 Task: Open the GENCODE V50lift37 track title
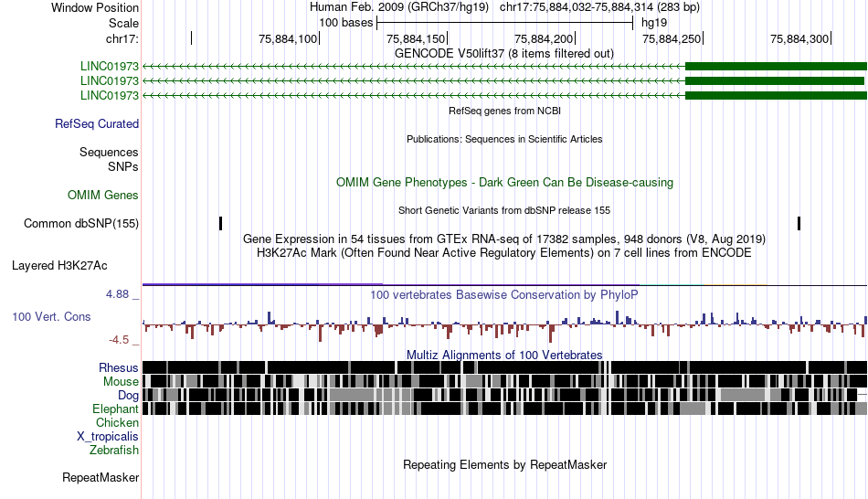(503, 54)
